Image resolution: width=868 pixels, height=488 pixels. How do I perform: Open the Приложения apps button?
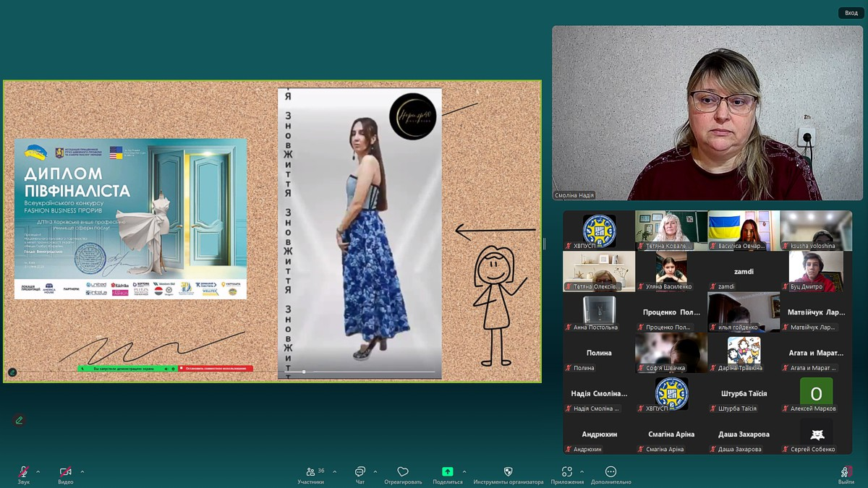tap(567, 475)
